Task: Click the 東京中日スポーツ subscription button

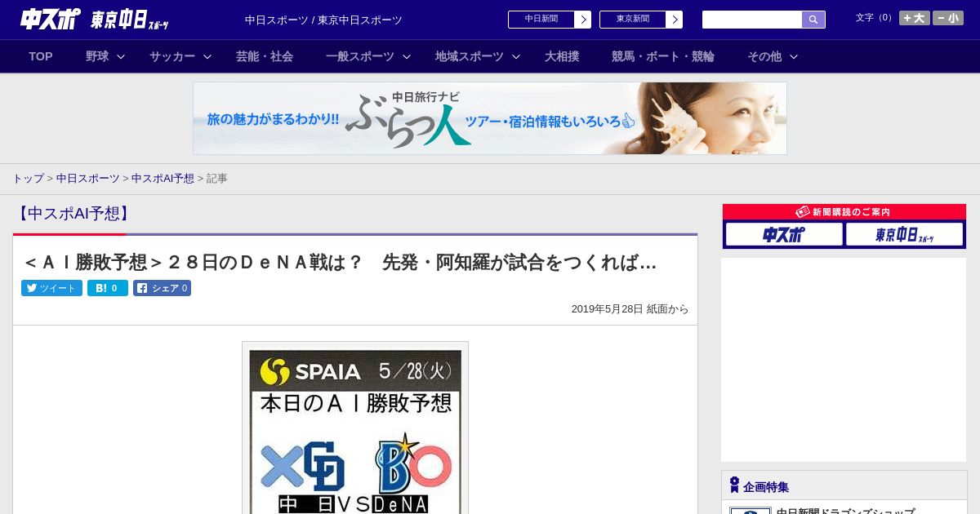Action: [905, 234]
